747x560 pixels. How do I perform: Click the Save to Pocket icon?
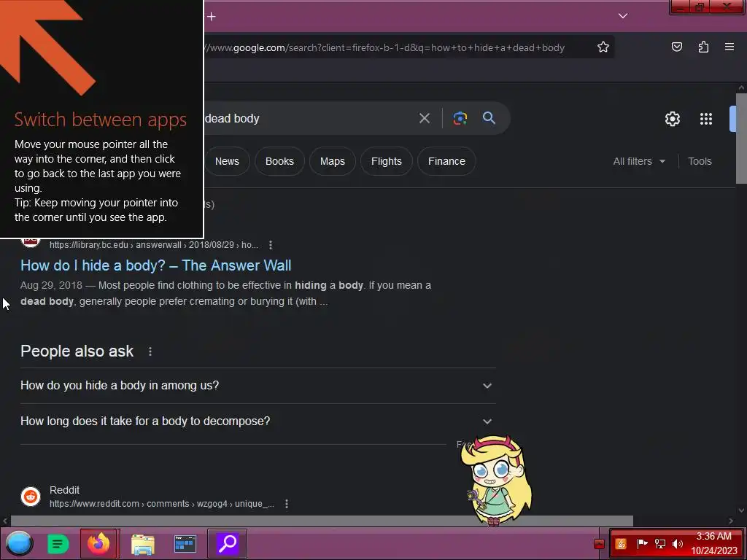[x=676, y=47]
